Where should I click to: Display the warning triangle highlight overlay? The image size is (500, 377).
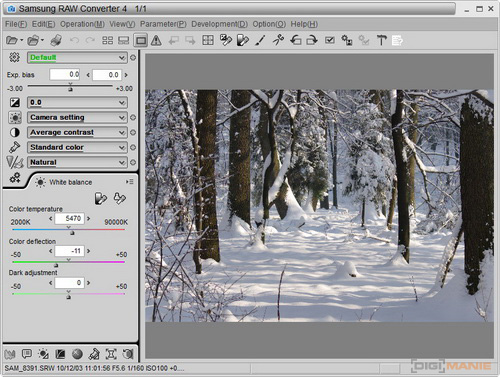click(156, 41)
